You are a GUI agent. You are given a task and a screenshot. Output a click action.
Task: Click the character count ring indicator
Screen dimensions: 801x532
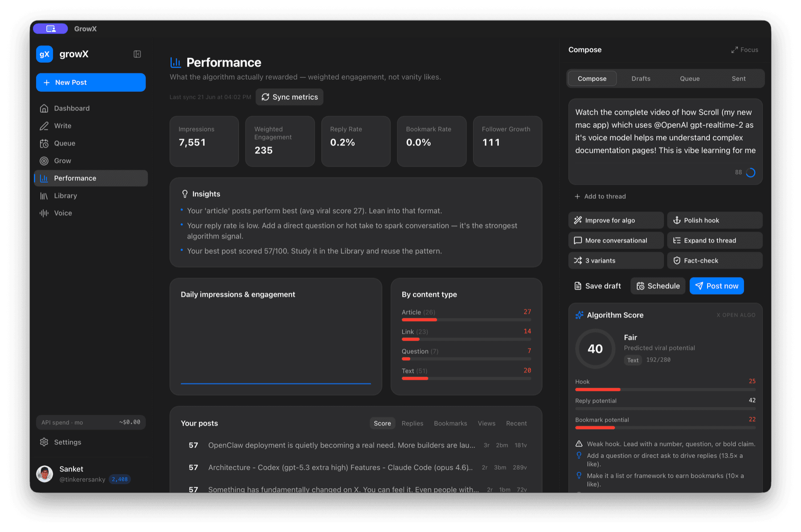point(751,173)
